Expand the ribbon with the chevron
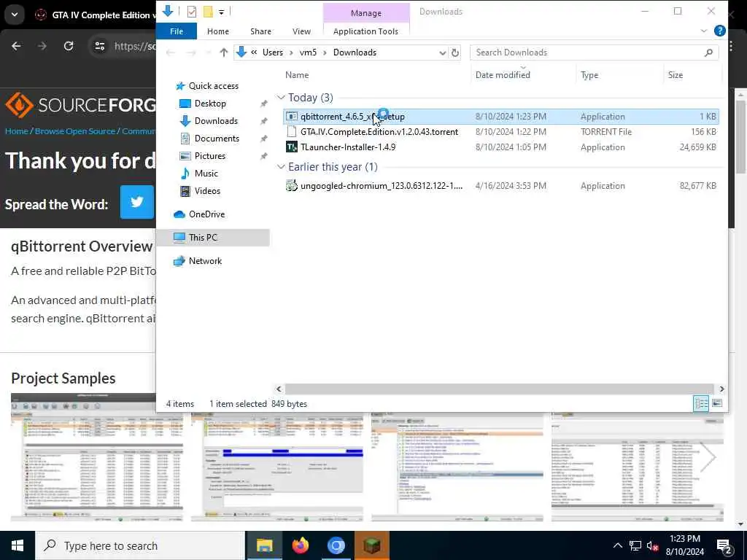This screenshot has height=560, width=747. 704,31
